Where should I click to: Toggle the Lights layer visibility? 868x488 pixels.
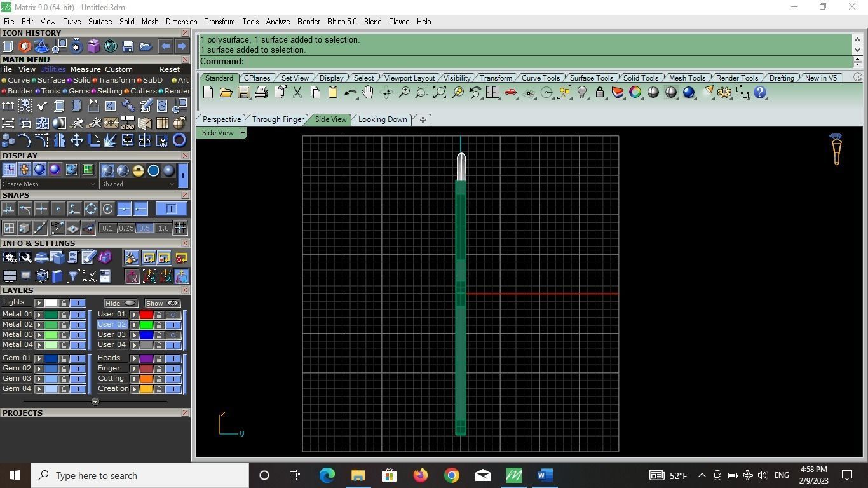pos(78,303)
